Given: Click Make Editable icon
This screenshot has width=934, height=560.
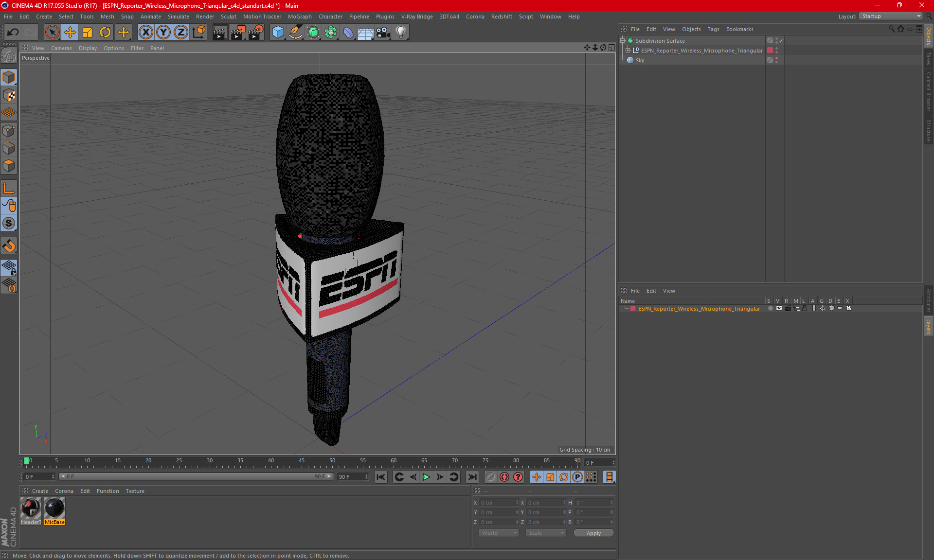Looking at the screenshot, I should (9, 55).
